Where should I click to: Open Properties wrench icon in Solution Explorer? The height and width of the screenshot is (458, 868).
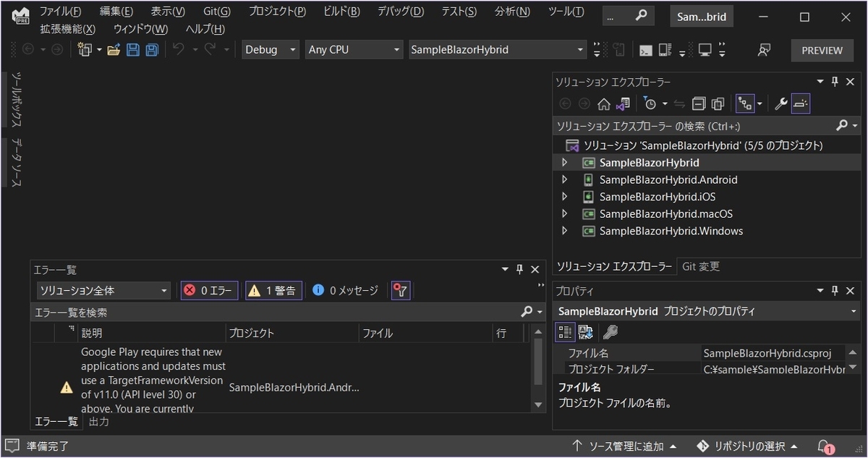click(781, 103)
